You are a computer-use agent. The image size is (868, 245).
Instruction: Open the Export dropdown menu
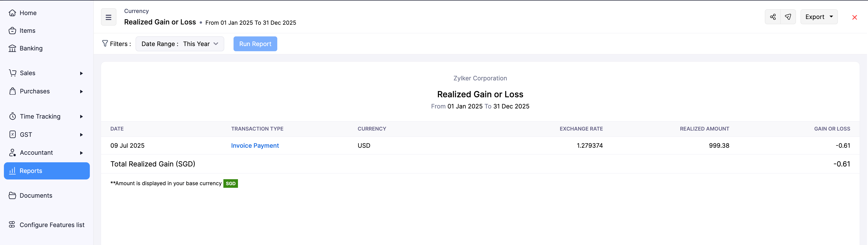pyautogui.click(x=819, y=17)
